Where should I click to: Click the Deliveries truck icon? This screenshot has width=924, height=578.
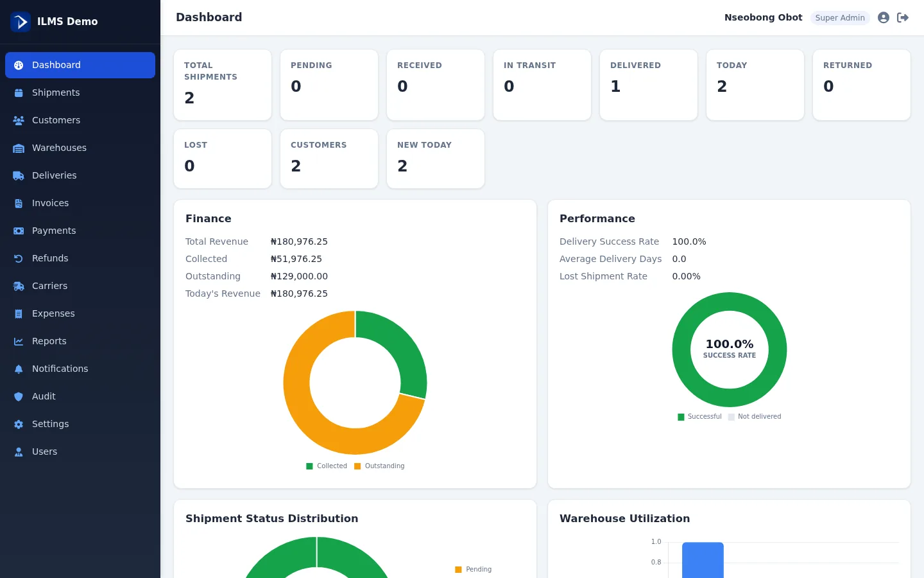tap(19, 175)
